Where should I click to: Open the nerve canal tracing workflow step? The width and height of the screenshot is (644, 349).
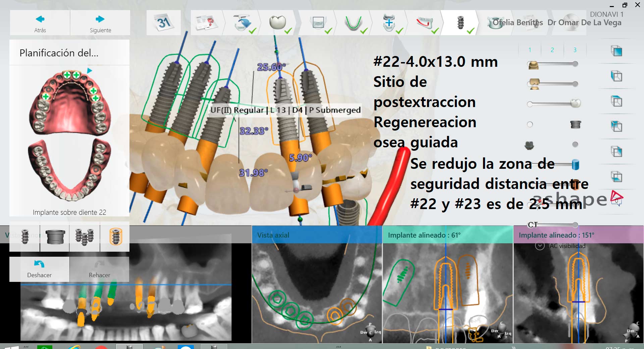tap(425, 23)
